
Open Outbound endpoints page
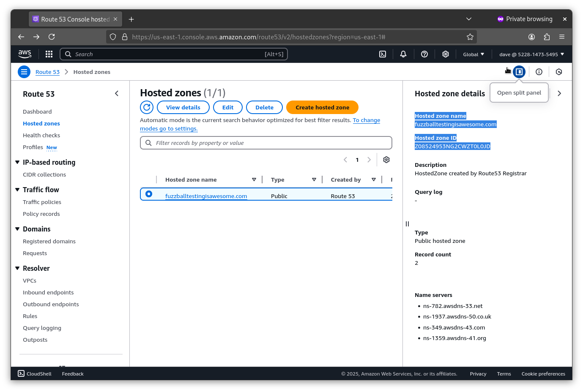pyautogui.click(x=51, y=304)
